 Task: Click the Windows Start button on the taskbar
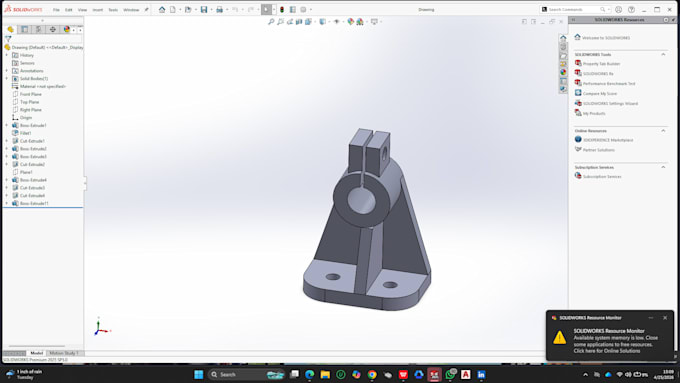pyautogui.click(x=199, y=374)
